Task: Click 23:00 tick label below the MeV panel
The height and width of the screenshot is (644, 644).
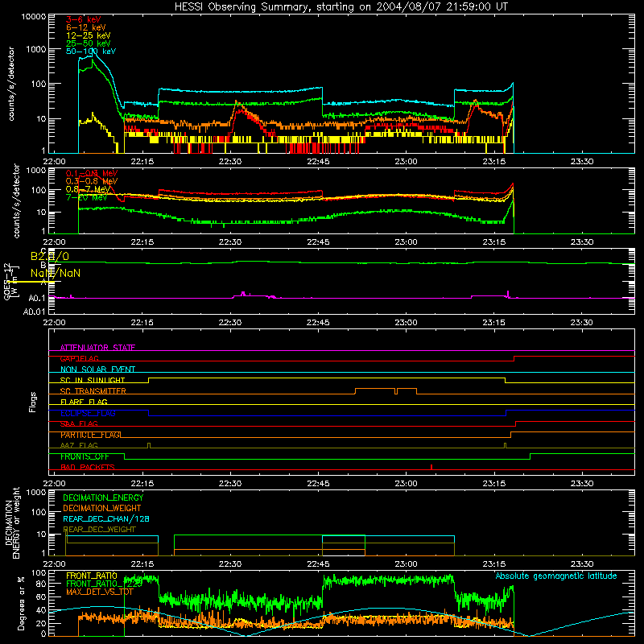Action: tap(406, 242)
